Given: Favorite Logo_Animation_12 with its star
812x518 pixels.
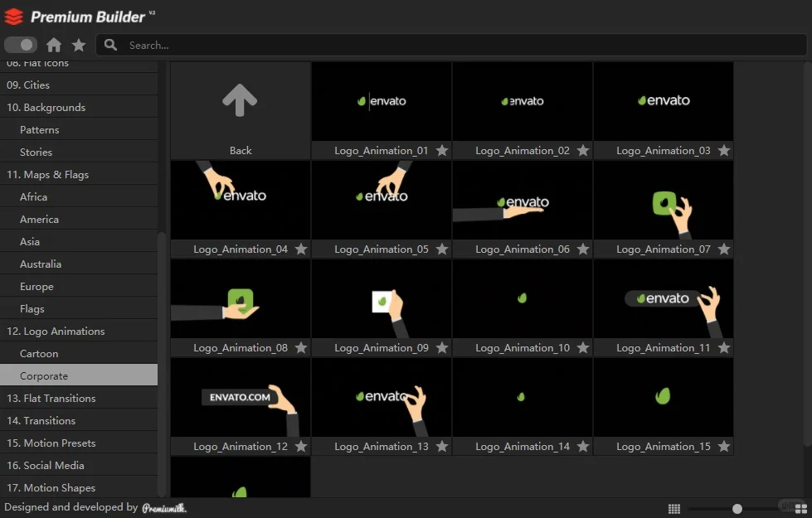Looking at the screenshot, I should click(x=301, y=447).
